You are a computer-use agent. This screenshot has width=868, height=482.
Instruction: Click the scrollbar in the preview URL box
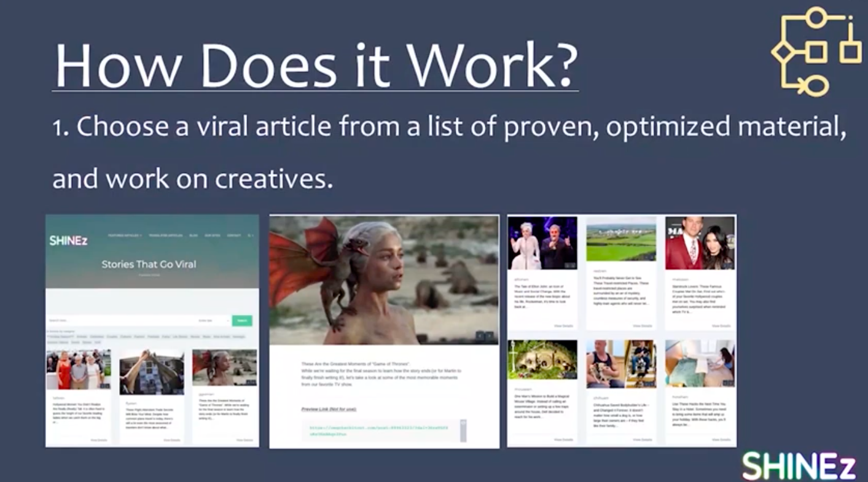click(x=463, y=430)
